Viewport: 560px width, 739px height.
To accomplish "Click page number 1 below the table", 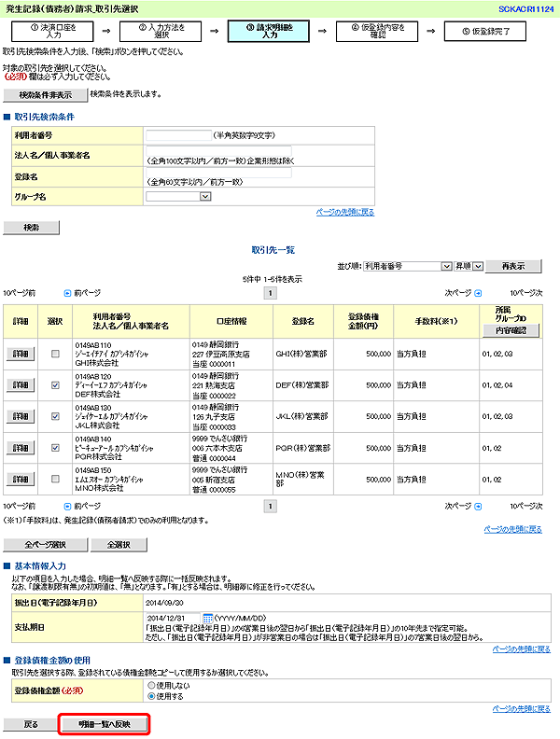I will [x=270, y=506].
